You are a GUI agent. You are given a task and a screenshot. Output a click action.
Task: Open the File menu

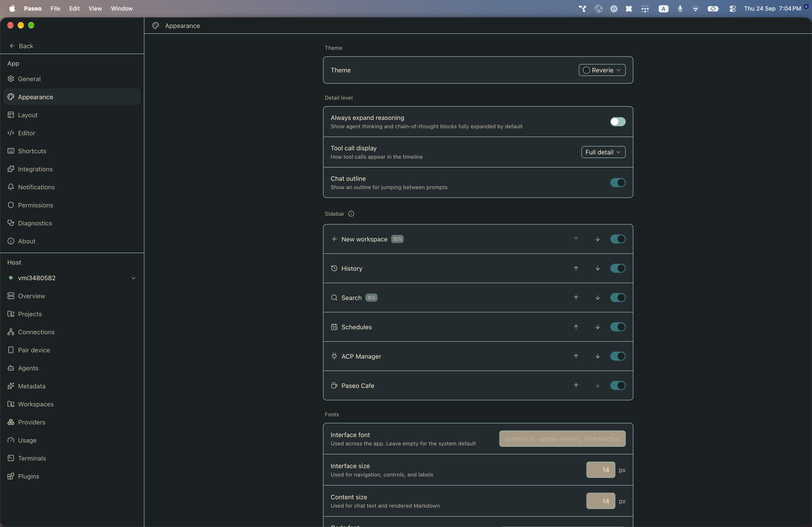coord(55,9)
